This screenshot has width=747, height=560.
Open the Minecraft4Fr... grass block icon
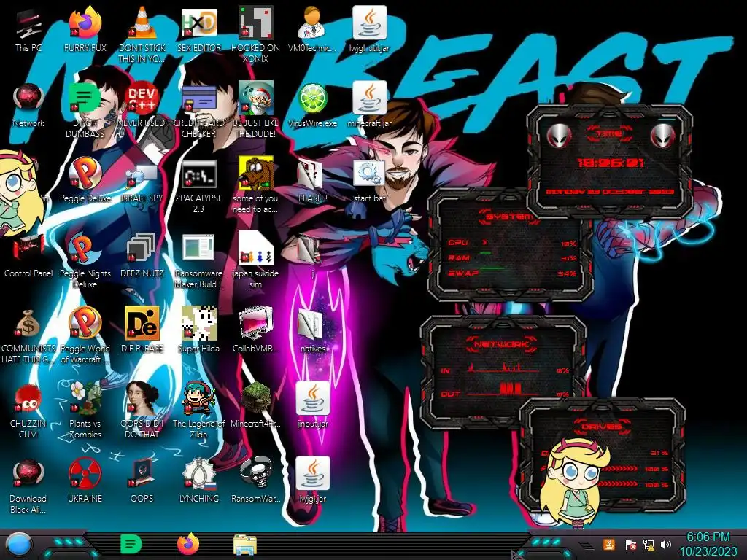(x=256, y=405)
